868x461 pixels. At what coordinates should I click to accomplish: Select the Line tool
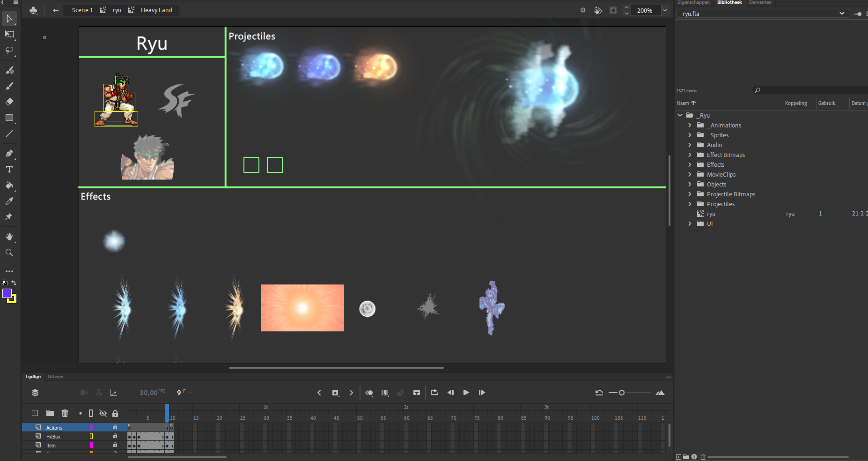[9, 134]
